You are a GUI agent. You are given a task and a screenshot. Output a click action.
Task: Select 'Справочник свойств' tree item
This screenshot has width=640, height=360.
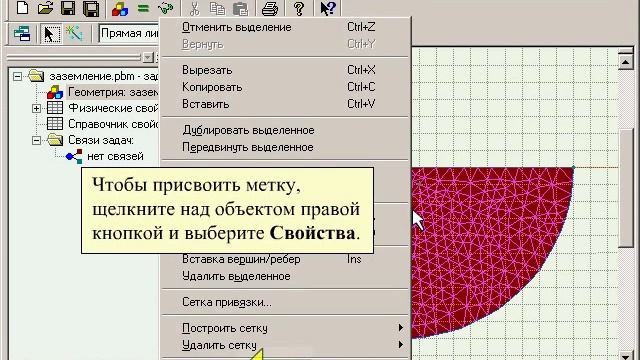[113, 124]
